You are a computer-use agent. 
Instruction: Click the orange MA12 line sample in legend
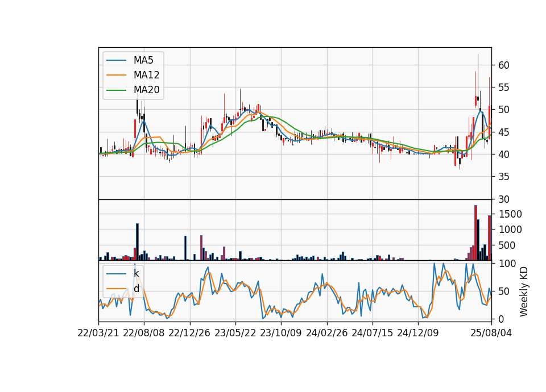coord(116,75)
